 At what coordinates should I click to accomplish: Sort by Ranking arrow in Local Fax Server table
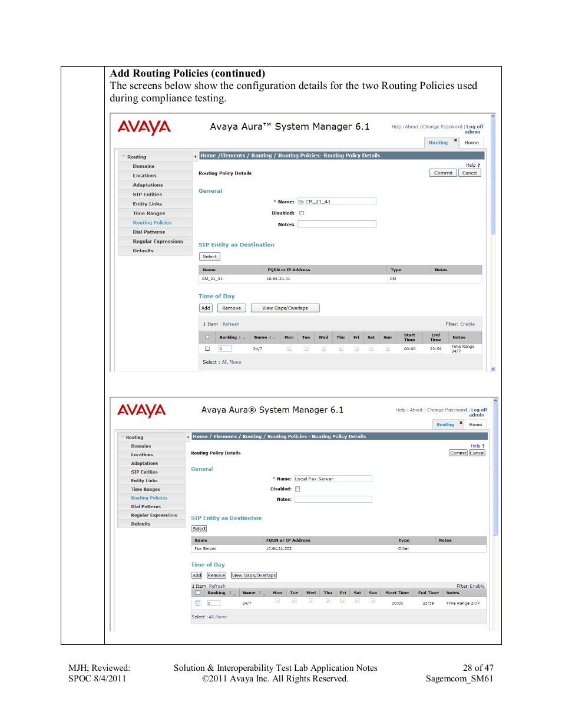coord(234,594)
